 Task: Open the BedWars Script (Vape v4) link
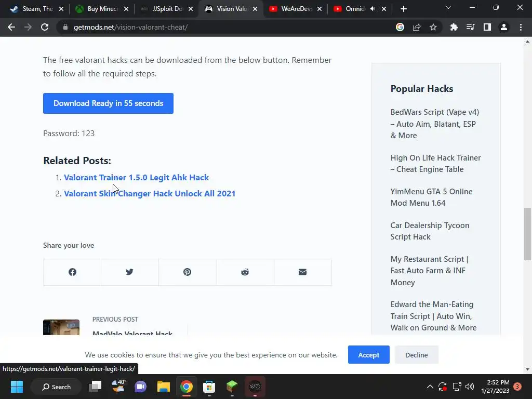tap(435, 124)
